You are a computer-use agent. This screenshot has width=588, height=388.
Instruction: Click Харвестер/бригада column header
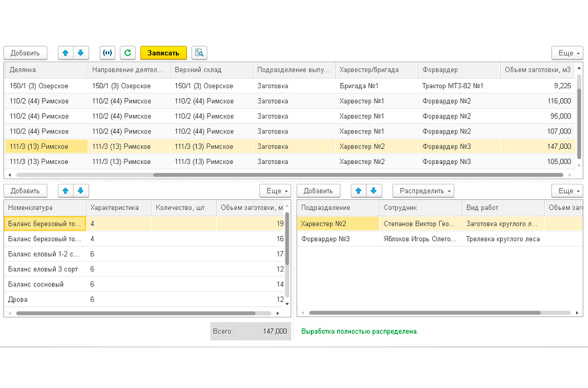376,69
